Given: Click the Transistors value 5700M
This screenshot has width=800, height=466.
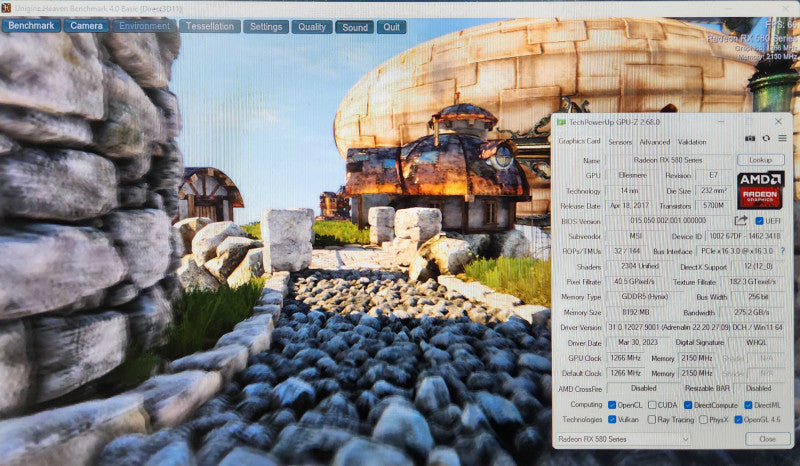Looking at the screenshot, I should click(x=713, y=206).
